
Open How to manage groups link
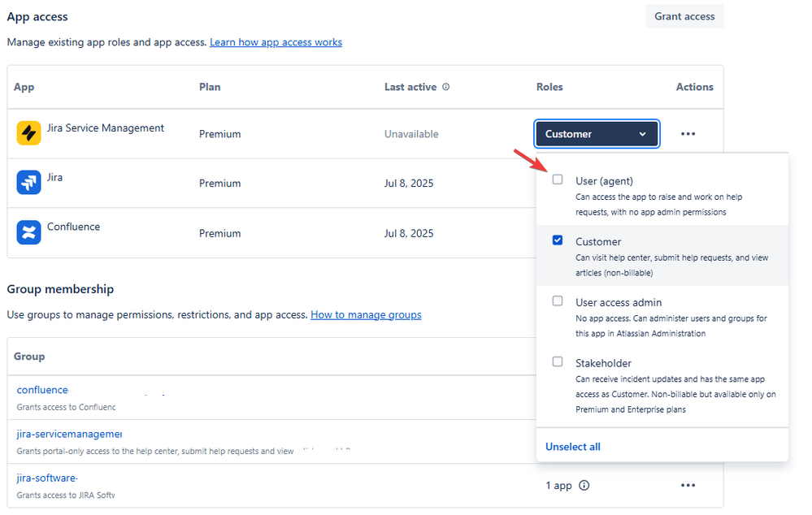(366, 314)
